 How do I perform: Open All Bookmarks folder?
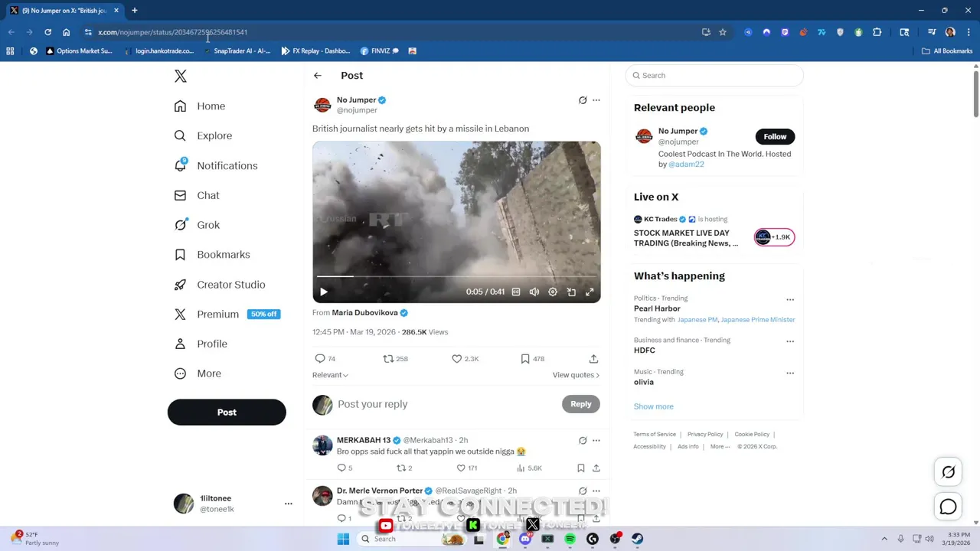(x=947, y=51)
